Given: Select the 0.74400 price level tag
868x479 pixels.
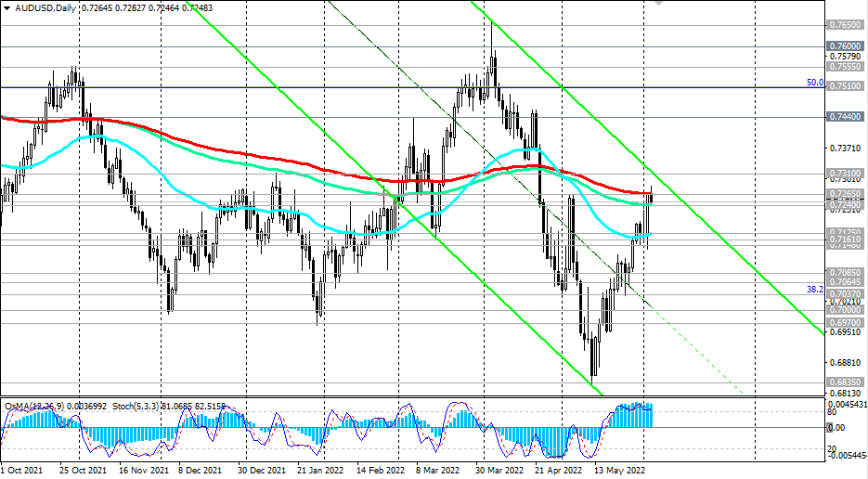Looking at the screenshot, I should [845, 118].
